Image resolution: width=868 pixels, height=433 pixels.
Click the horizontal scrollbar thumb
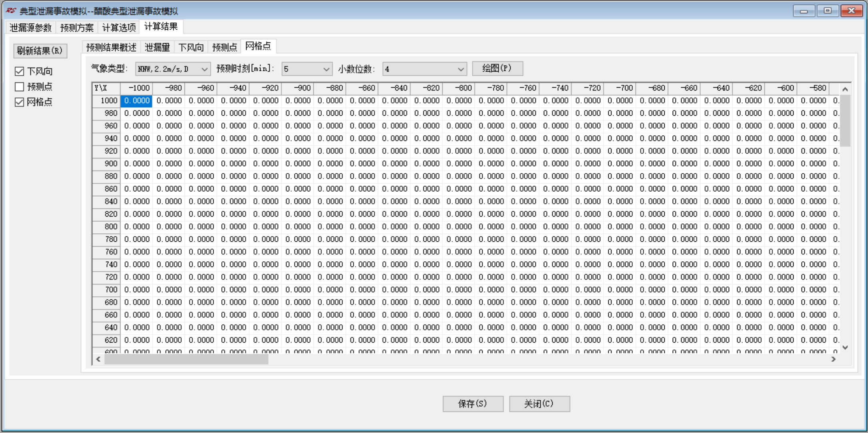186,359
